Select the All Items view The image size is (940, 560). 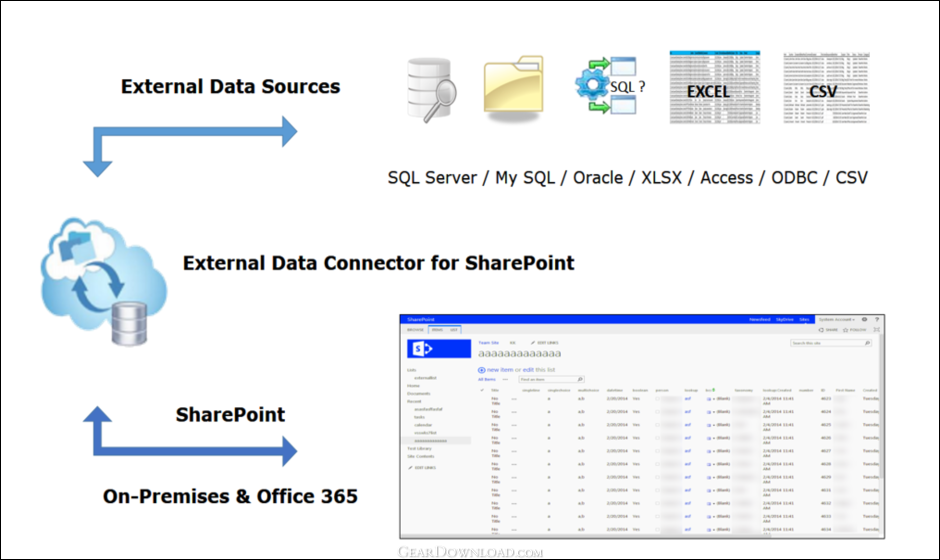487,380
